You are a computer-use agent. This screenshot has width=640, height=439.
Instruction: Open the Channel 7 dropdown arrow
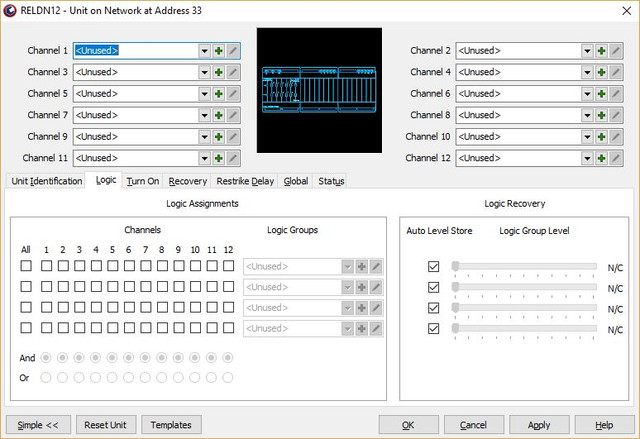pyautogui.click(x=204, y=115)
